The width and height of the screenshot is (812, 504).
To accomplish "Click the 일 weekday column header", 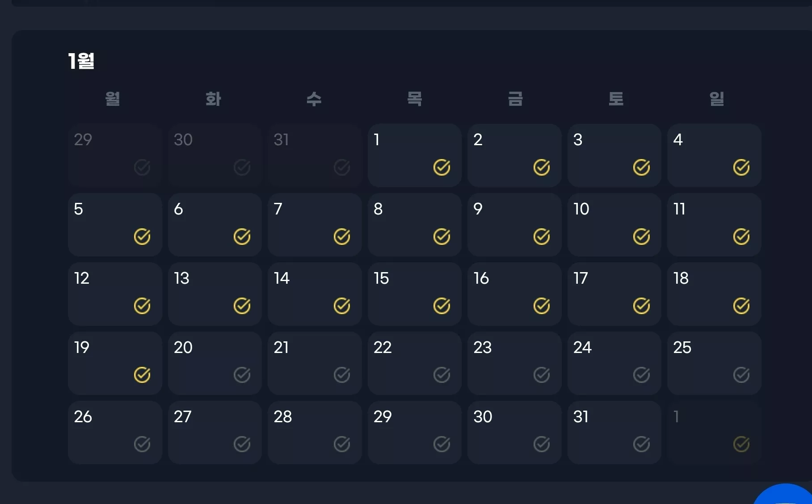I will pyautogui.click(x=716, y=99).
